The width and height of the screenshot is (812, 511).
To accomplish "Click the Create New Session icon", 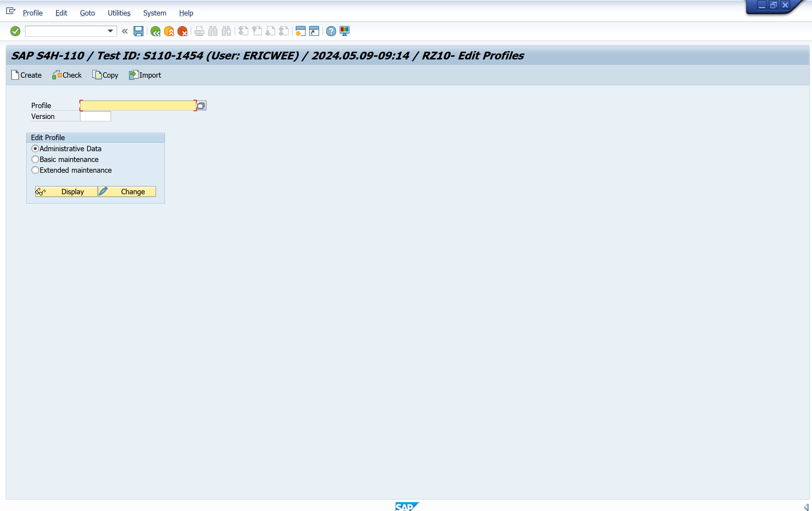I will (x=300, y=31).
